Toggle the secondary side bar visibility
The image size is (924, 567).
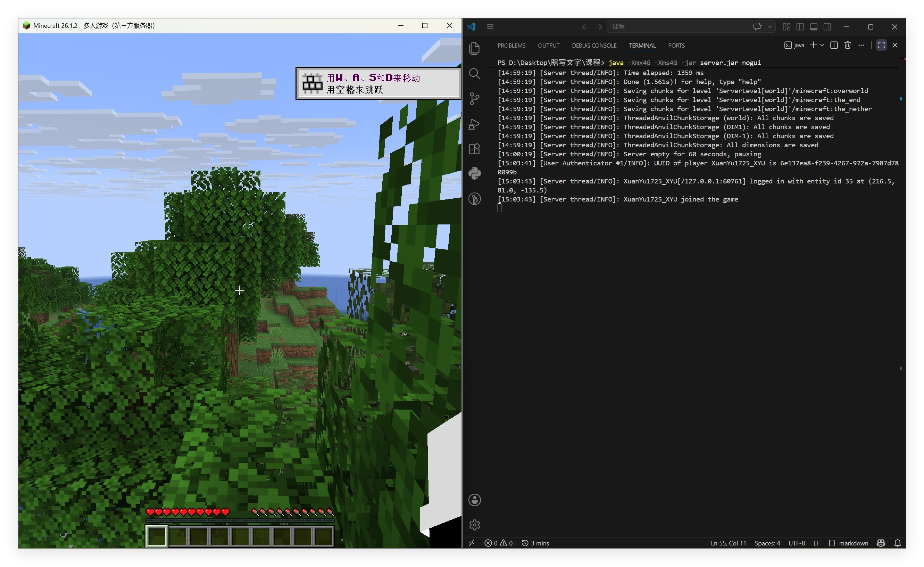827,27
